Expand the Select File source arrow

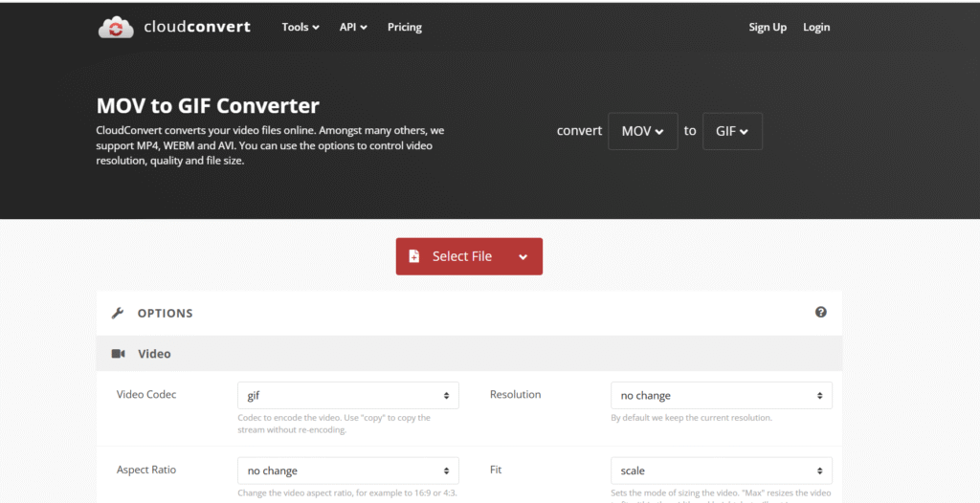[523, 257]
